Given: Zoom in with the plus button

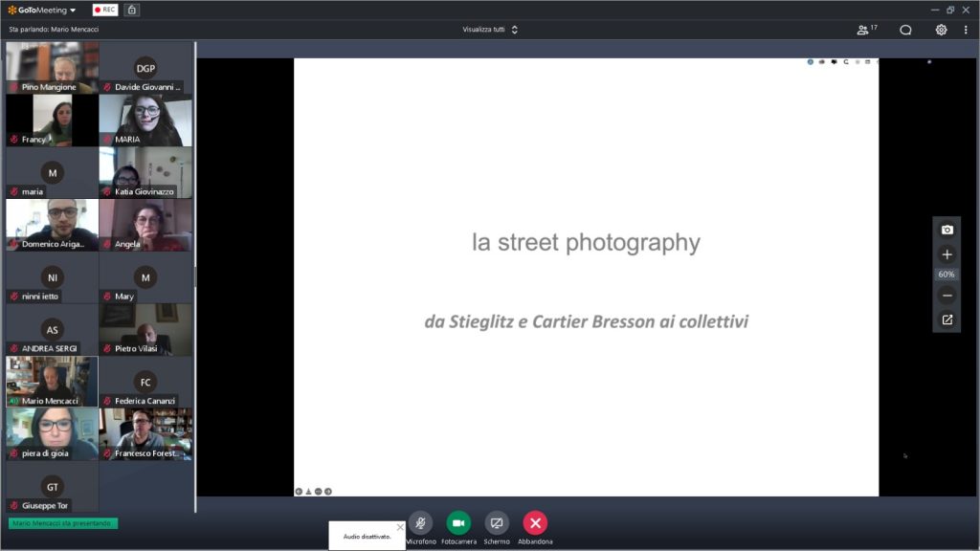Looking at the screenshot, I should (x=947, y=254).
